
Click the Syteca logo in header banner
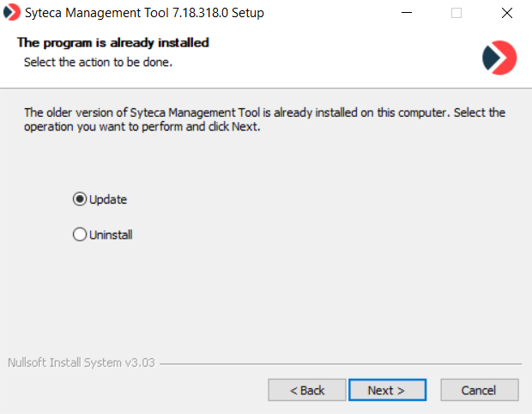(x=499, y=57)
